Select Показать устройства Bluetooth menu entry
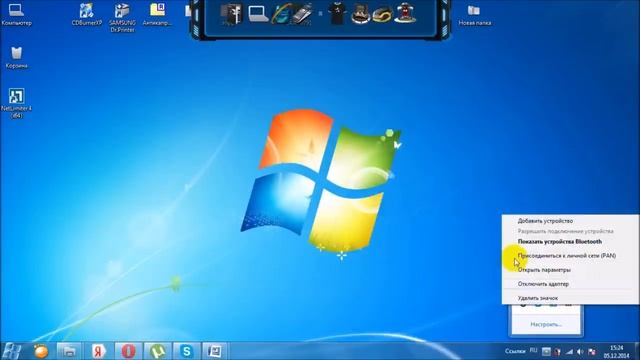The image size is (640, 360). (x=560, y=242)
